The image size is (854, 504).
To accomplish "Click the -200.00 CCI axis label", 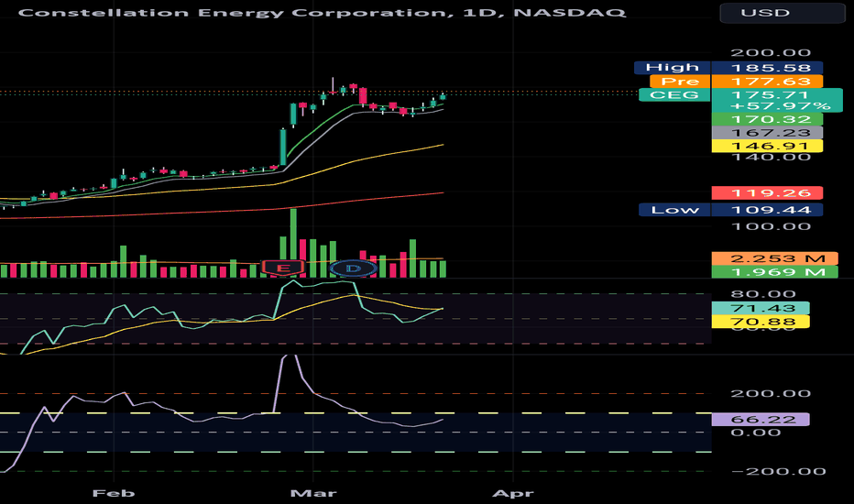I will pyautogui.click(x=779, y=471).
